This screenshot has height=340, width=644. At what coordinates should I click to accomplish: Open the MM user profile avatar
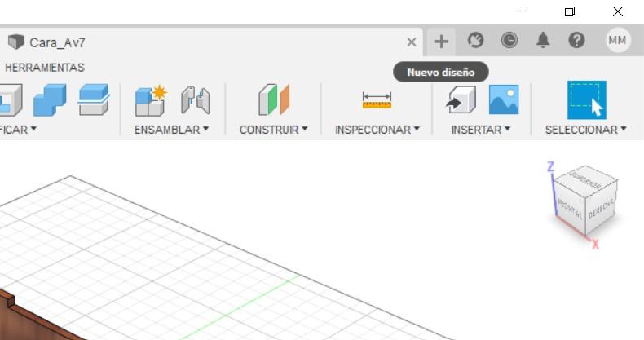point(618,40)
